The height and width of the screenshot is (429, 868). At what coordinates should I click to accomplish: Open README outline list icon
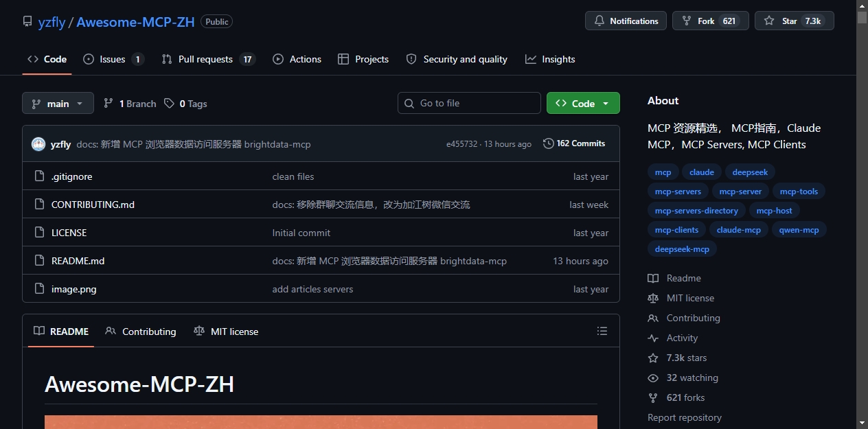click(602, 331)
